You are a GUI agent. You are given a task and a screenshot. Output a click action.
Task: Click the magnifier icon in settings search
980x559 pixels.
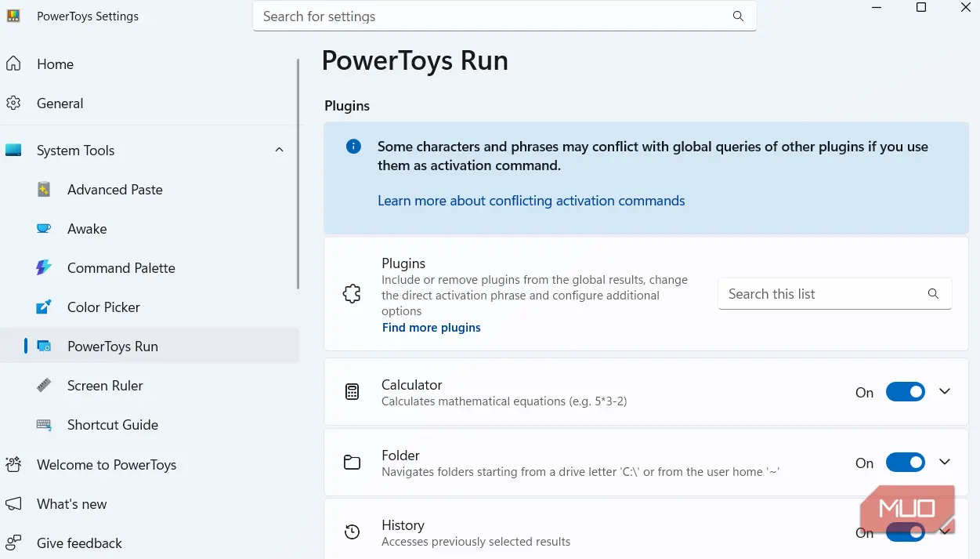pos(738,16)
